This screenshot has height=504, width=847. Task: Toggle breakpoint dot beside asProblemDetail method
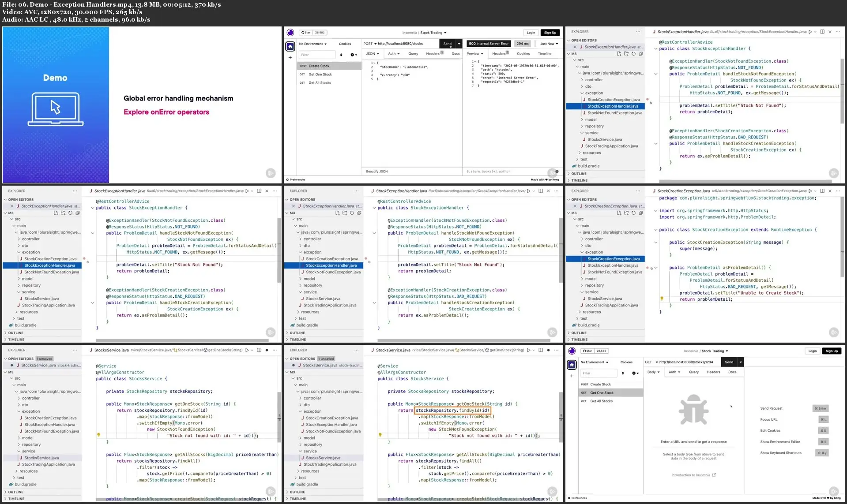click(x=647, y=268)
